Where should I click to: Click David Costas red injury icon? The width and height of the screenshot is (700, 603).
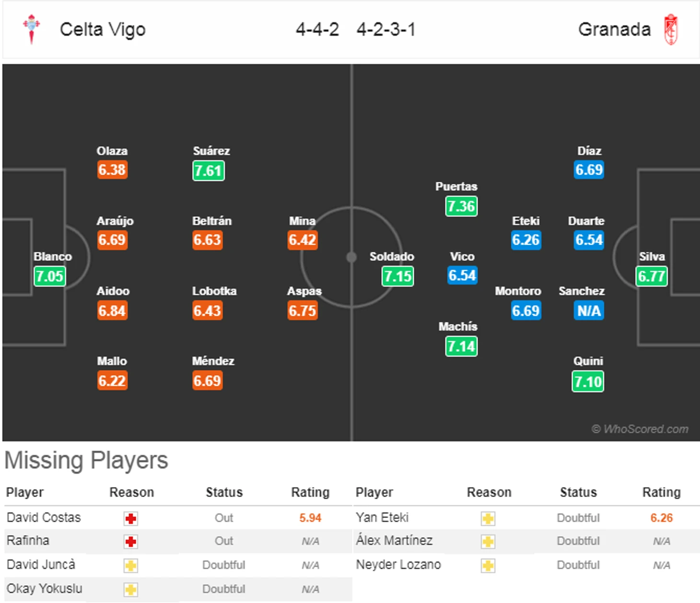130,519
